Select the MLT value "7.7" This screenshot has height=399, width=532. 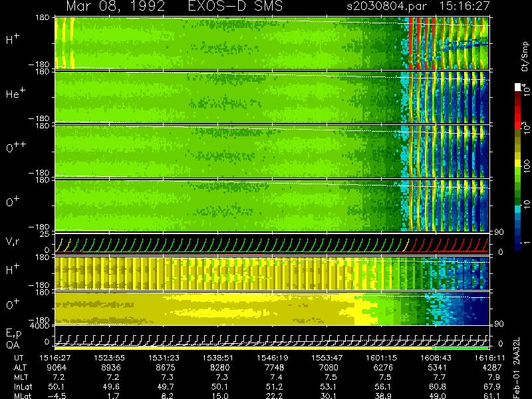440,377
